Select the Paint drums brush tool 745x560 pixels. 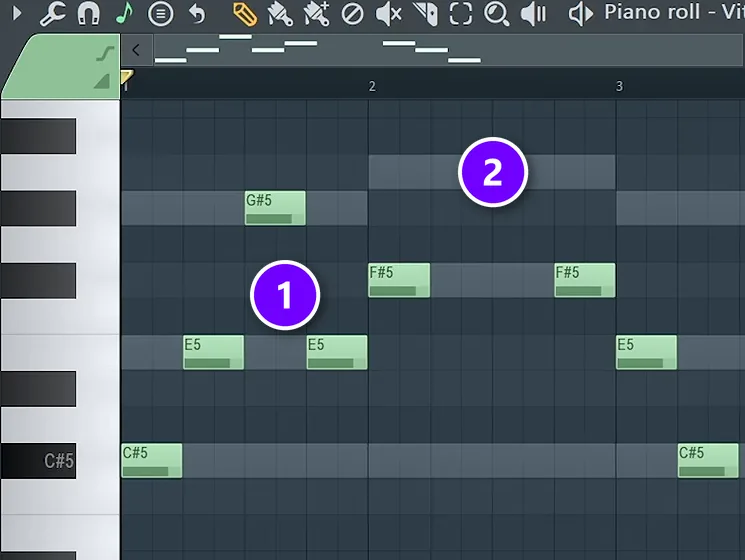click(x=316, y=14)
